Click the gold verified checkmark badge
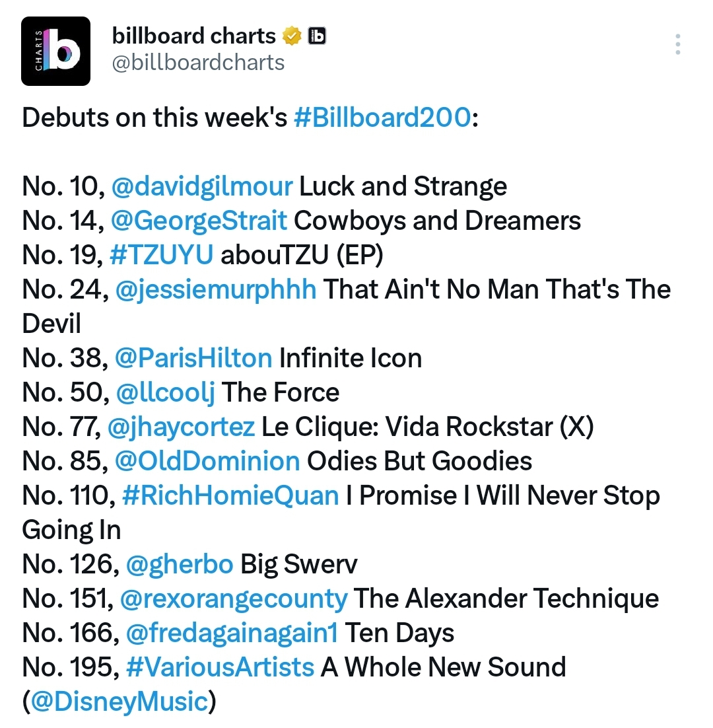The image size is (713, 728). 292,36
